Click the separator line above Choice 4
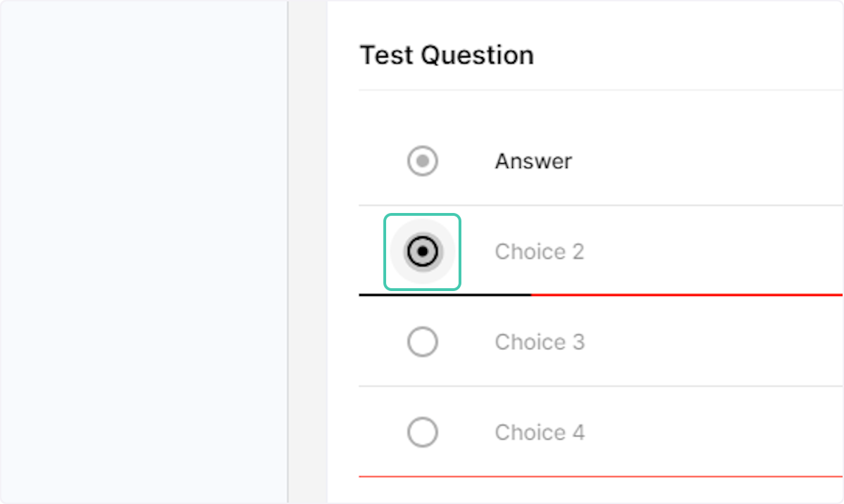 (x=598, y=385)
